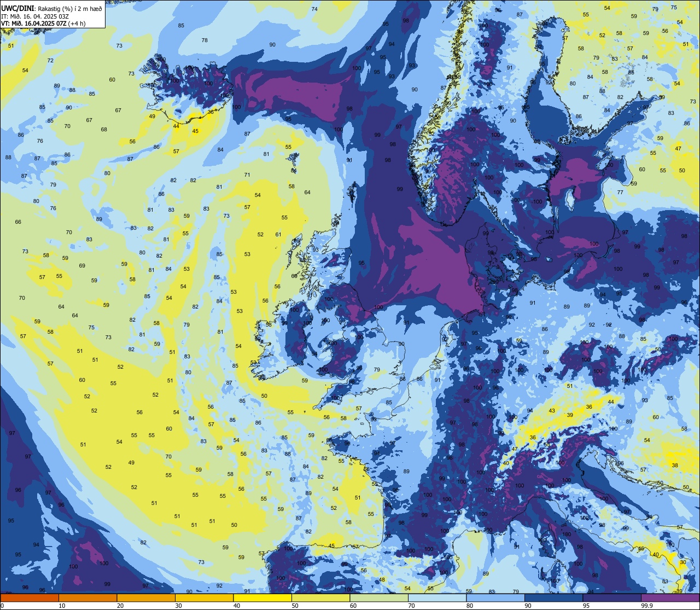Click the legend scale label "40"
Image resolution: width=700 pixels, height=610 pixels.
(237, 606)
